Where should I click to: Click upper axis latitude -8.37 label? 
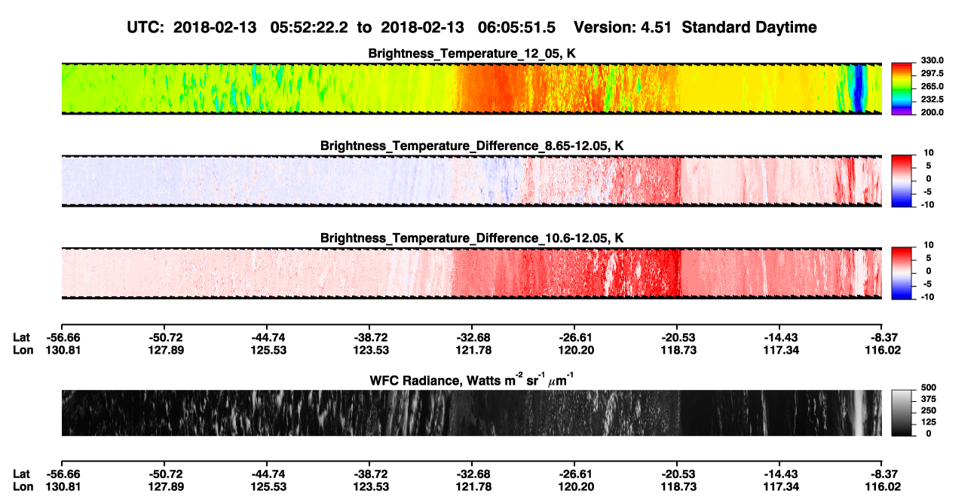click(x=882, y=337)
